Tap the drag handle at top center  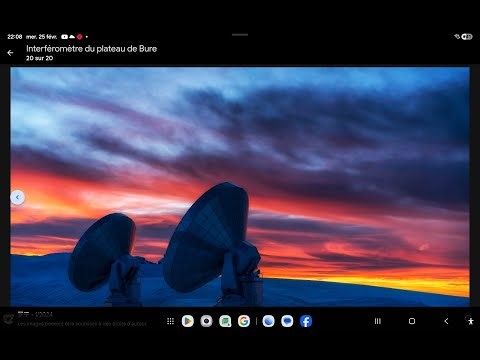pyautogui.click(x=240, y=35)
